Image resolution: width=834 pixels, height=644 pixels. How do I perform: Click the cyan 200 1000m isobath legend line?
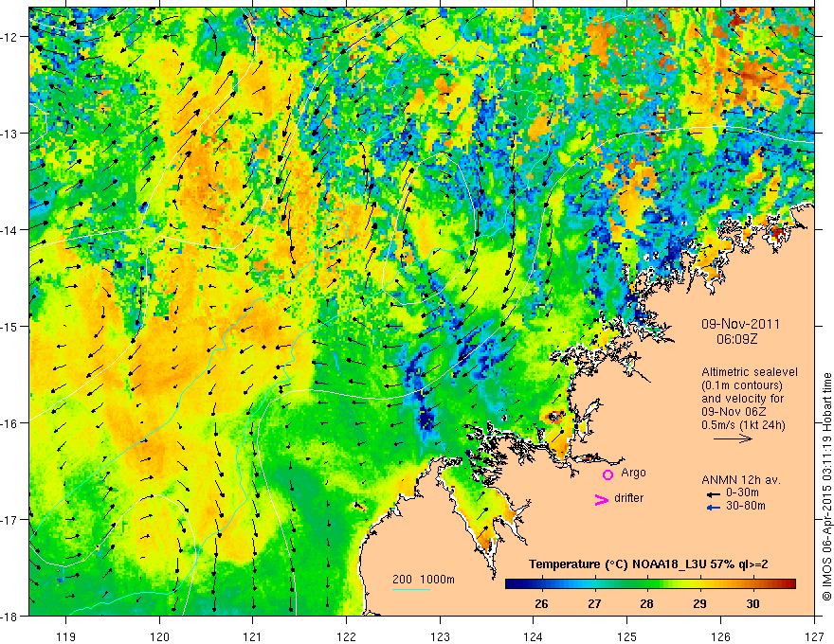[411, 589]
